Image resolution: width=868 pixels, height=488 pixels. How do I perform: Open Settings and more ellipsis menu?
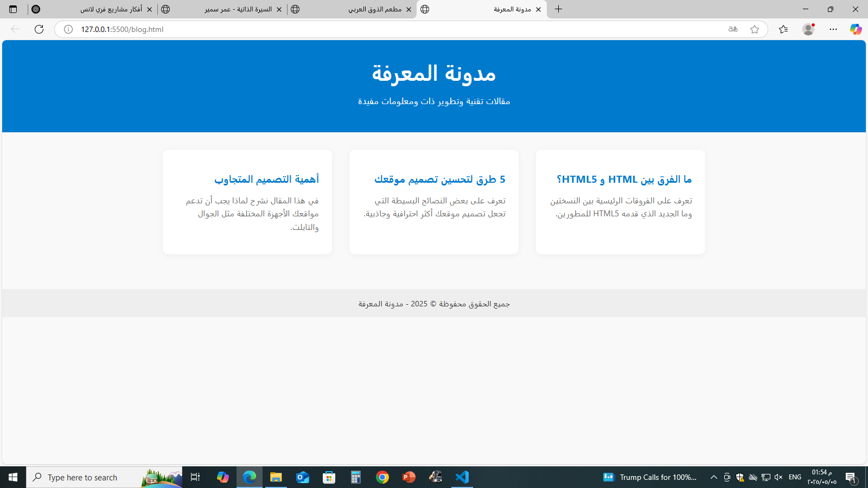(x=833, y=29)
